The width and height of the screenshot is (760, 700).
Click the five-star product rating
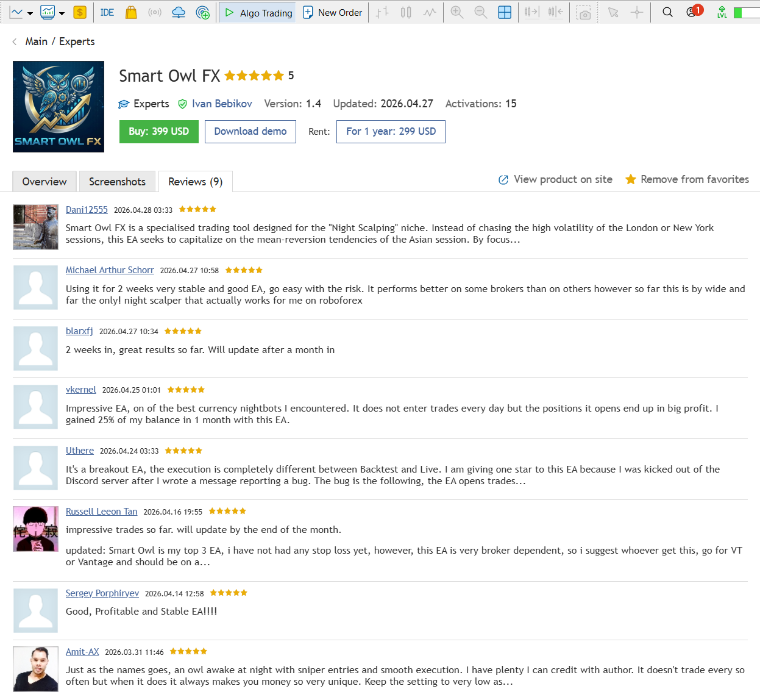(254, 76)
